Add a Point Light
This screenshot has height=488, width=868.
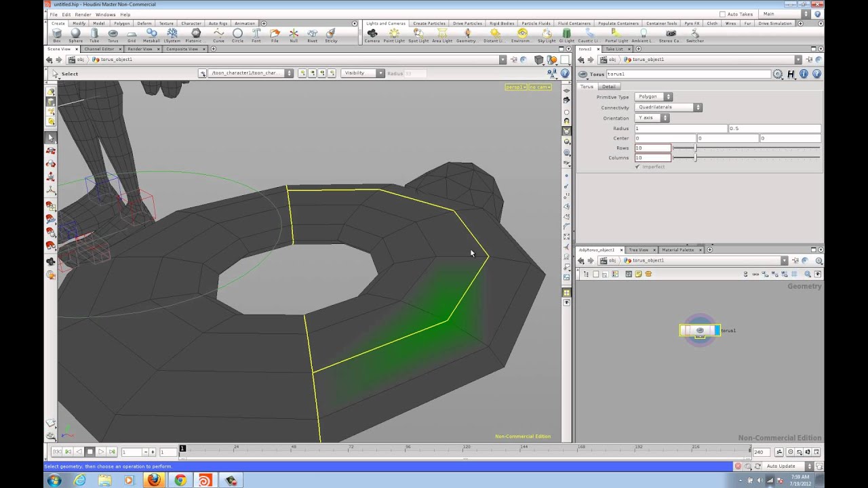pos(394,35)
